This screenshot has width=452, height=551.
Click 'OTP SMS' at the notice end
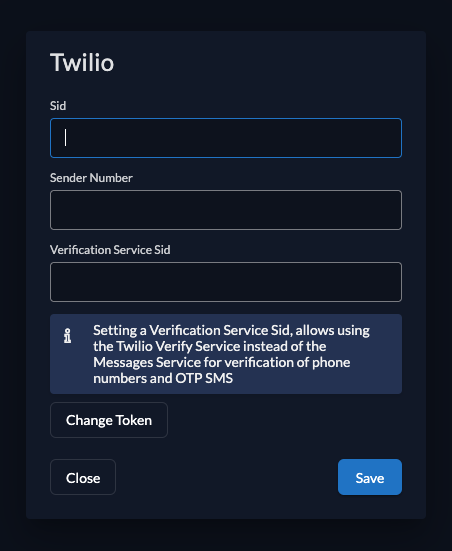point(204,378)
